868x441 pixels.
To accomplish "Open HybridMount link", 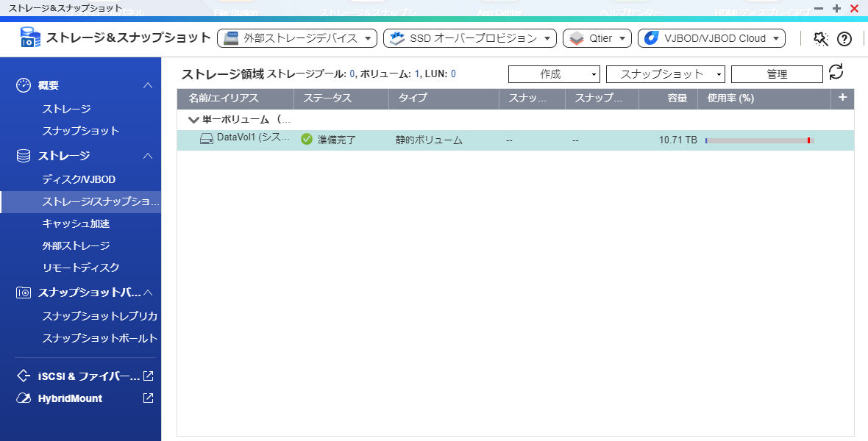I will (x=70, y=398).
